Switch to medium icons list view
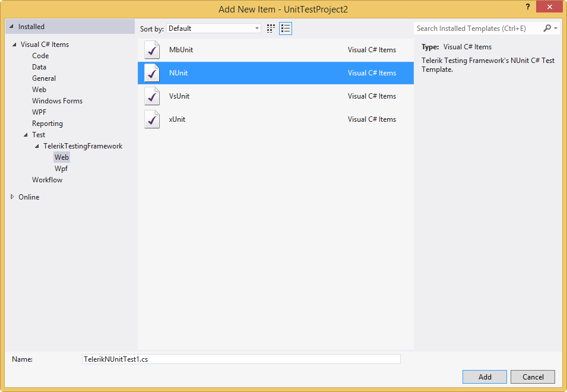This screenshot has width=567, height=392. click(x=286, y=29)
